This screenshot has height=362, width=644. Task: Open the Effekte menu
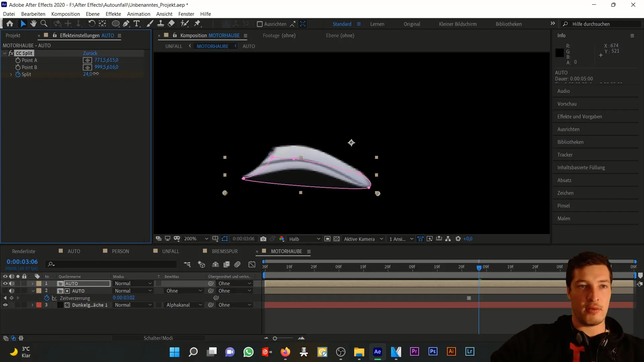coord(113,14)
